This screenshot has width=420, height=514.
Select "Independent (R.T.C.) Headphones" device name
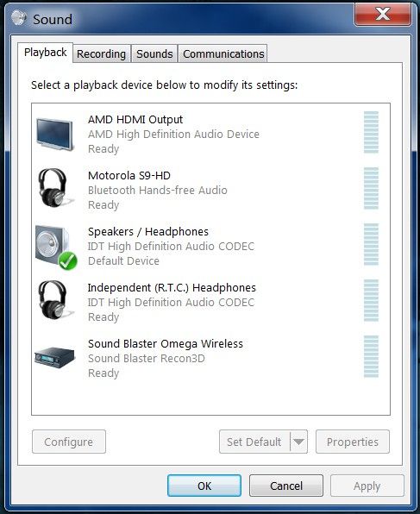pos(172,288)
